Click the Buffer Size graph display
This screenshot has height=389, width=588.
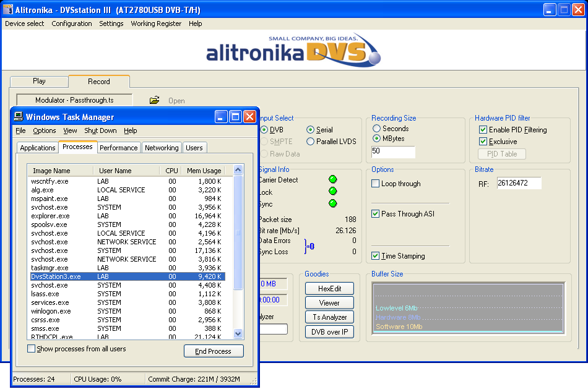pos(468,308)
